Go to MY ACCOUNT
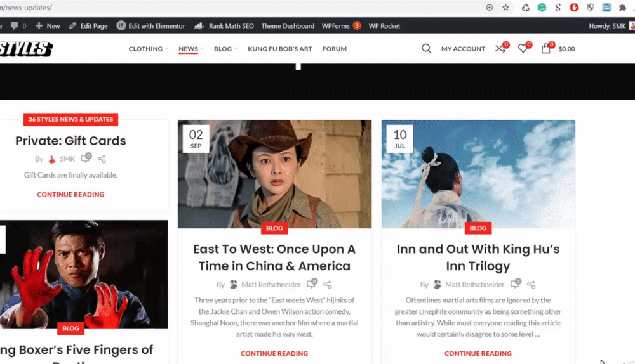635x364 pixels. 463,49
